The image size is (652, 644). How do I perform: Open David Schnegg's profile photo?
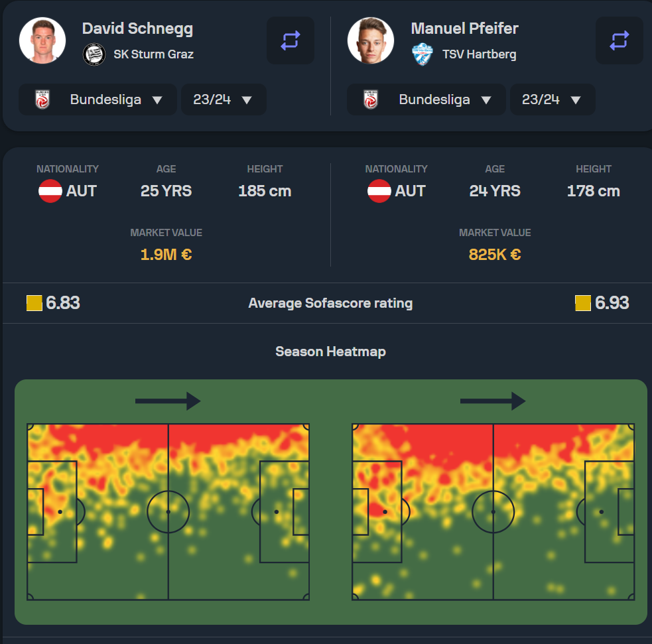click(42, 40)
